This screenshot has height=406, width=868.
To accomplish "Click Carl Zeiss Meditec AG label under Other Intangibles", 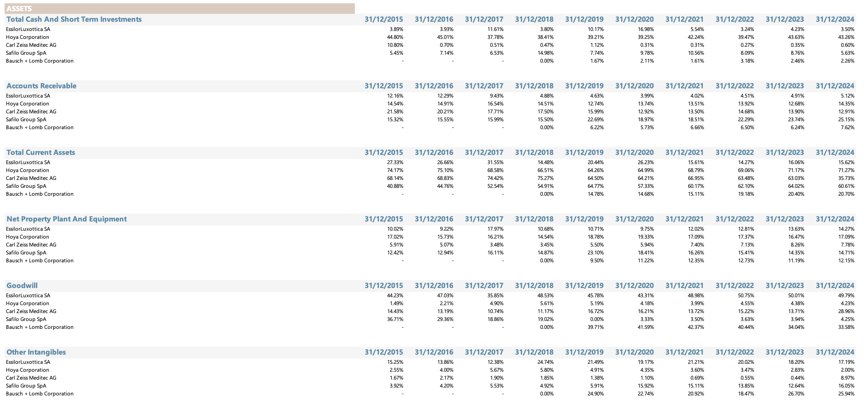I will click(31, 378).
